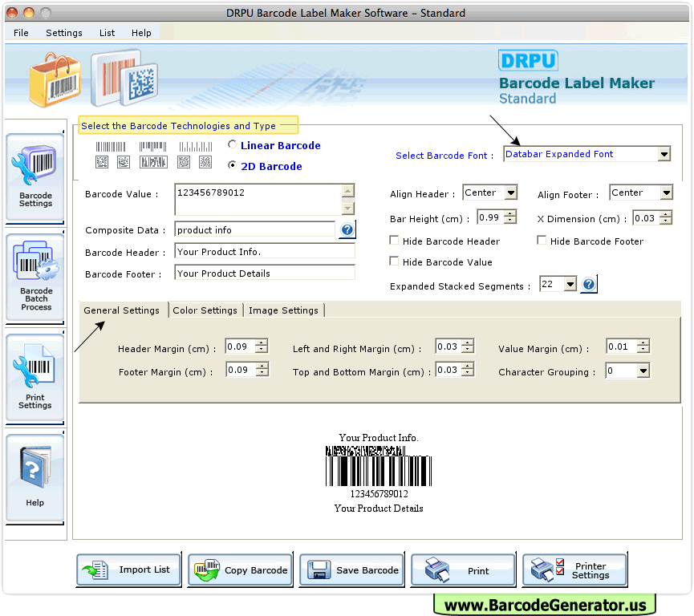Switch to Color Settings tab
The image size is (694, 616).
tap(205, 310)
